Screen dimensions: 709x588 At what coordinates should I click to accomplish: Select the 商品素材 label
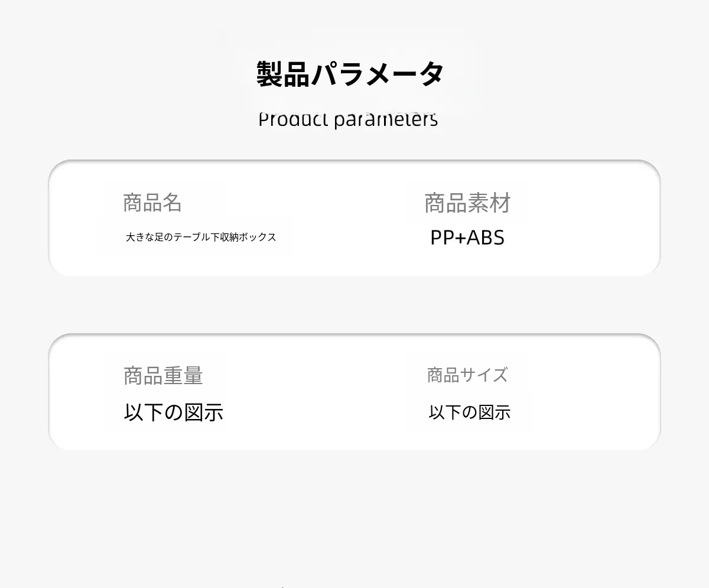click(x=467, y=203)
